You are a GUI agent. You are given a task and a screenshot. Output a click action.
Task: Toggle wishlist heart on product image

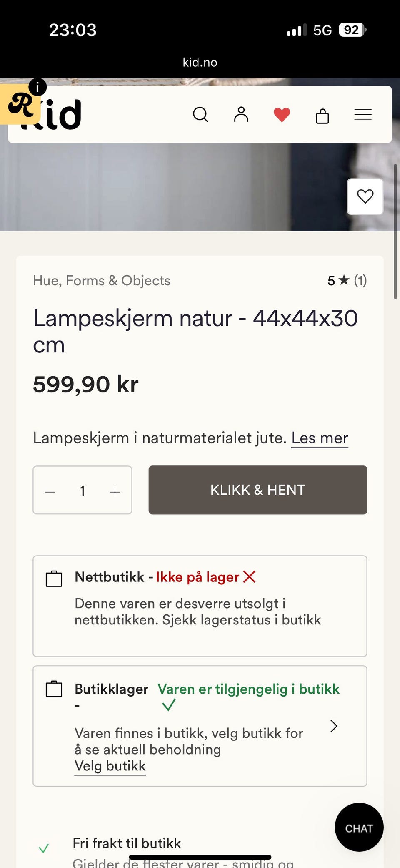(365, 196)
